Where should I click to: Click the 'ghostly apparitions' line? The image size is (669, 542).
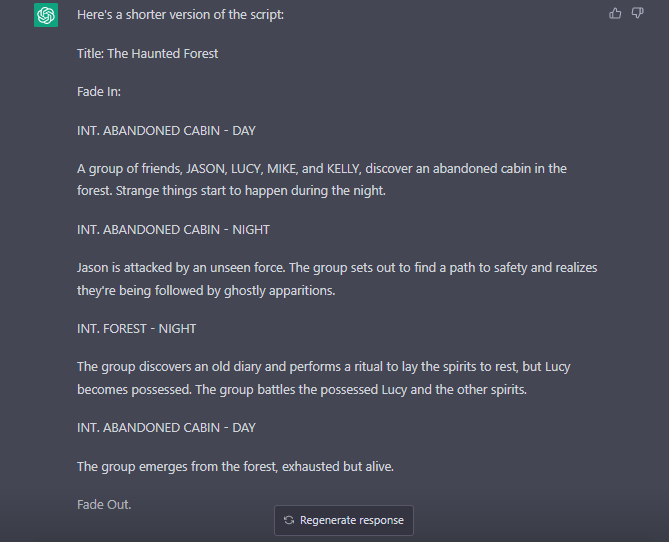(x=206, y=291)
